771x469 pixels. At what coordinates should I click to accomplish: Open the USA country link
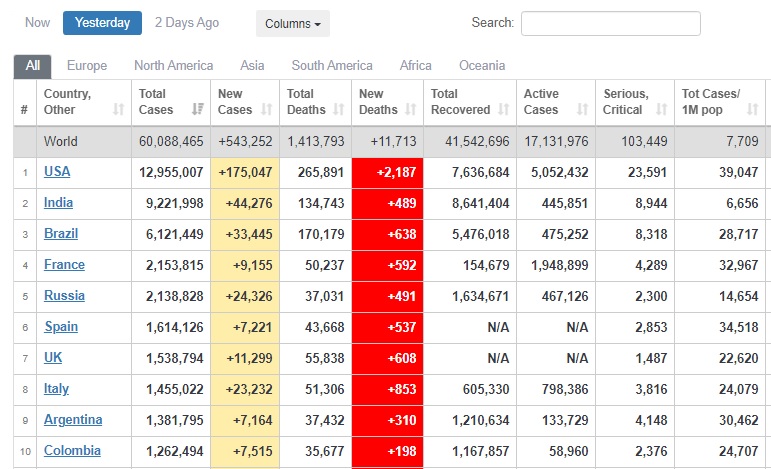[x=57, y=172]
